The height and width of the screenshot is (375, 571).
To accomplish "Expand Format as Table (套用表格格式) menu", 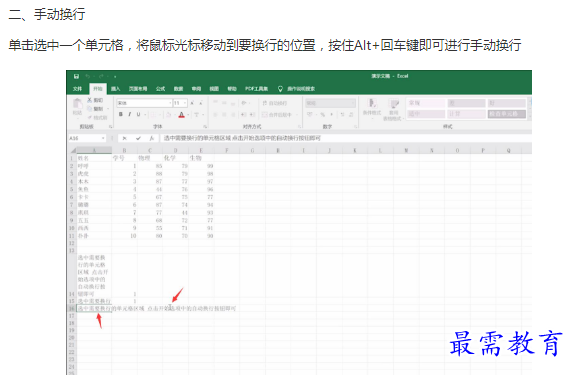I will 394,110.
